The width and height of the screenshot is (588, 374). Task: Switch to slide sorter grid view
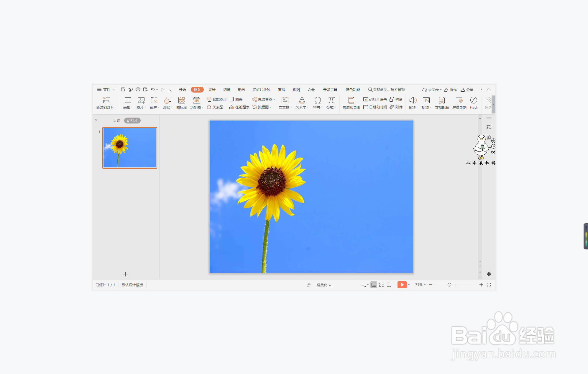pyautogui.click(x=381, y=285)
